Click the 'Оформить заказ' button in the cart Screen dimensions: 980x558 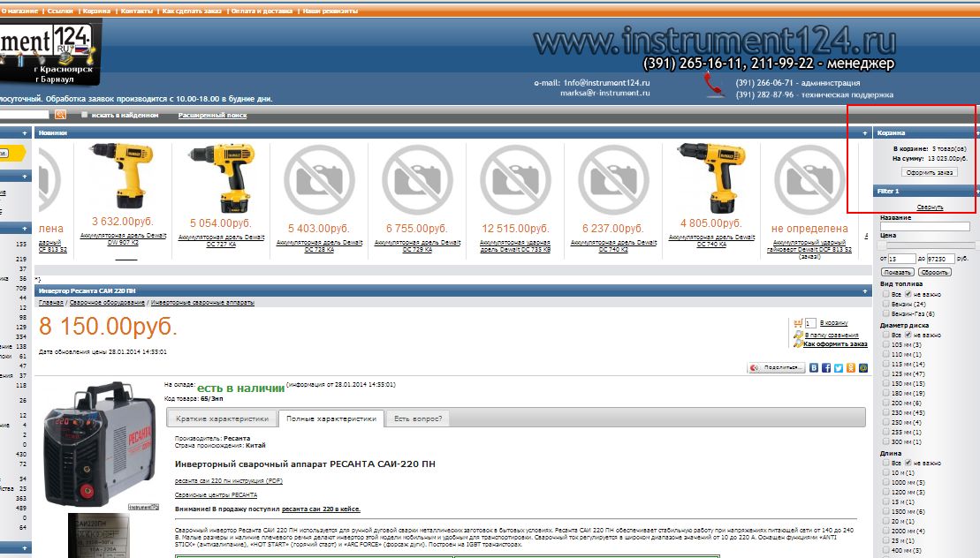click(x=930, y=172)
